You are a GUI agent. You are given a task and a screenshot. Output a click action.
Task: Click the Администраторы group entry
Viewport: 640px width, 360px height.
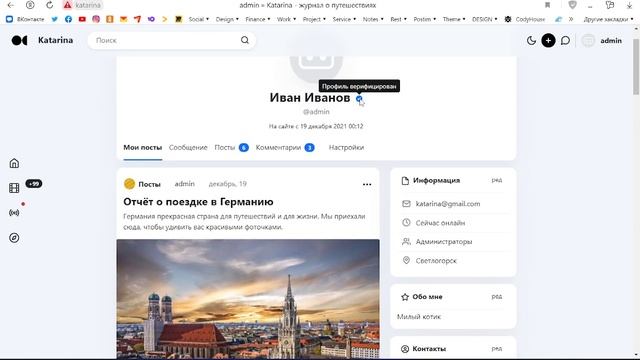point(444,242)
